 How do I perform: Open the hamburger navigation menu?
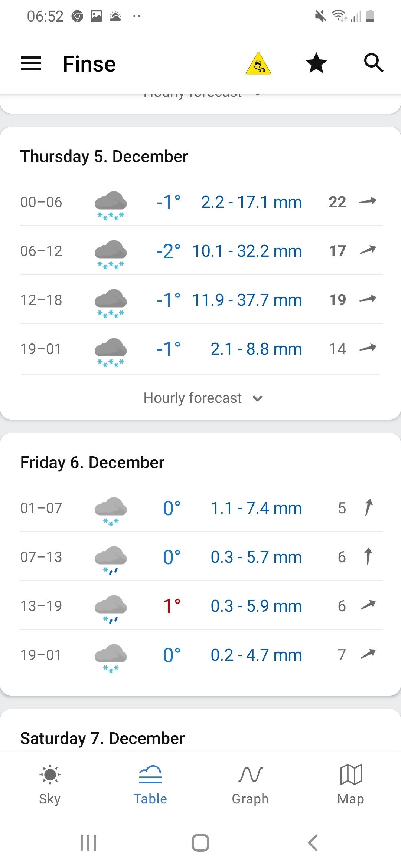point(31,63)
